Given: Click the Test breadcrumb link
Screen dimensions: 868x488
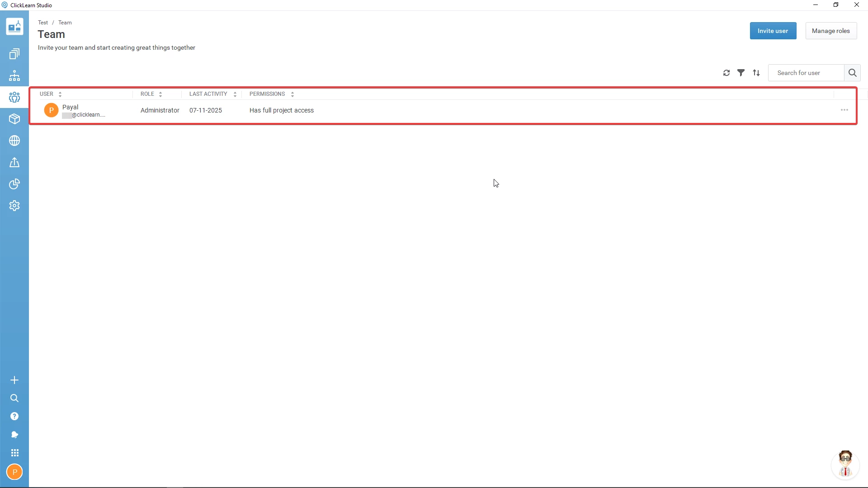Looking at the screenshot, I should tap(43, 23).
